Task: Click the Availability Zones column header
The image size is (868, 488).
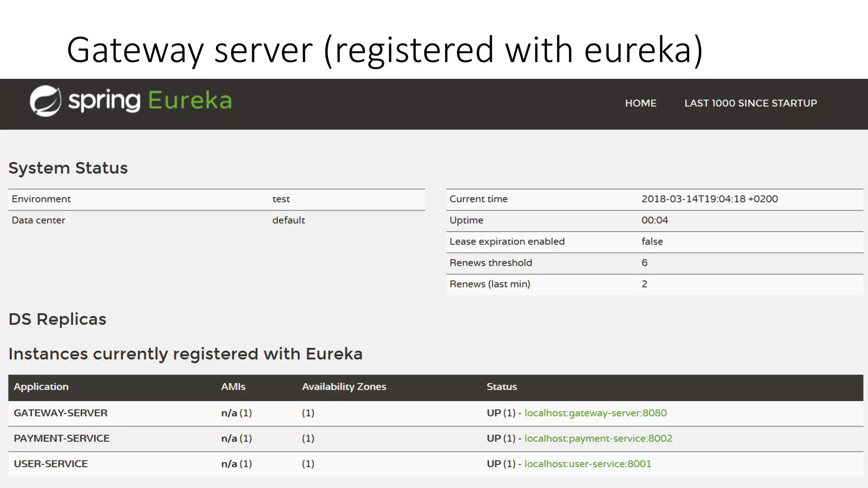Action: [x=344, y=387]
